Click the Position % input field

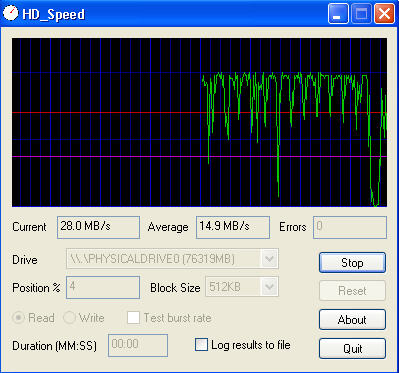pyautogui.click(x=103, y=287)
